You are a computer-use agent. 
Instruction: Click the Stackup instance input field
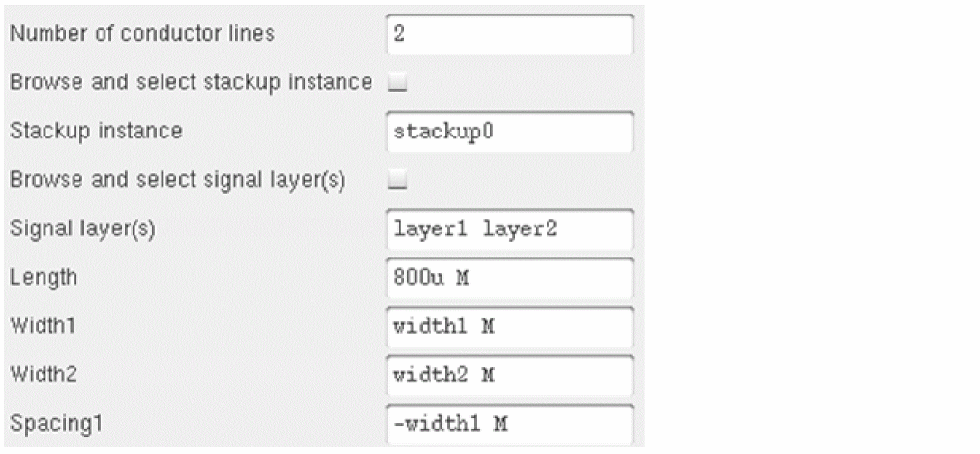click(509, 132)
